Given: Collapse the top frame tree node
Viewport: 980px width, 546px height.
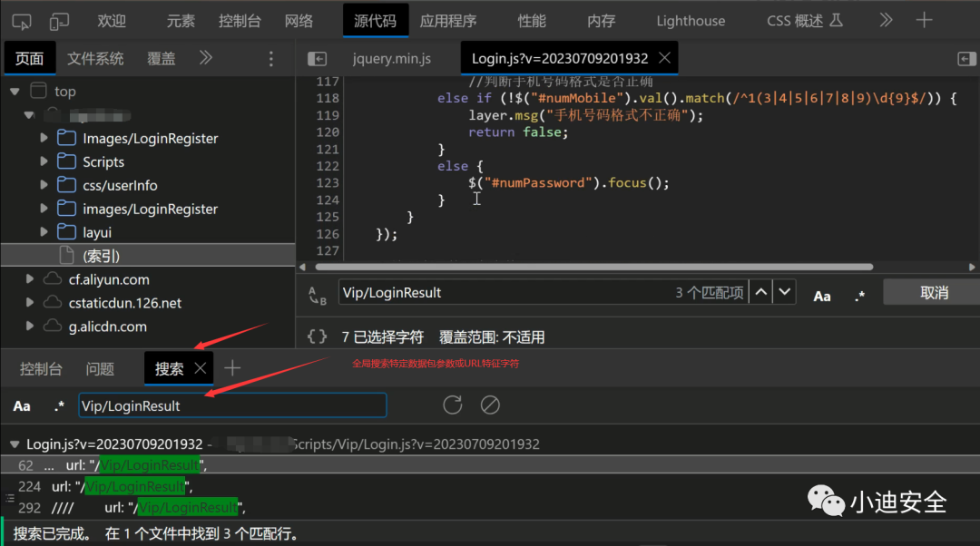Looking at the screenshot, I should pyautogui.click(x=15, y=92).
